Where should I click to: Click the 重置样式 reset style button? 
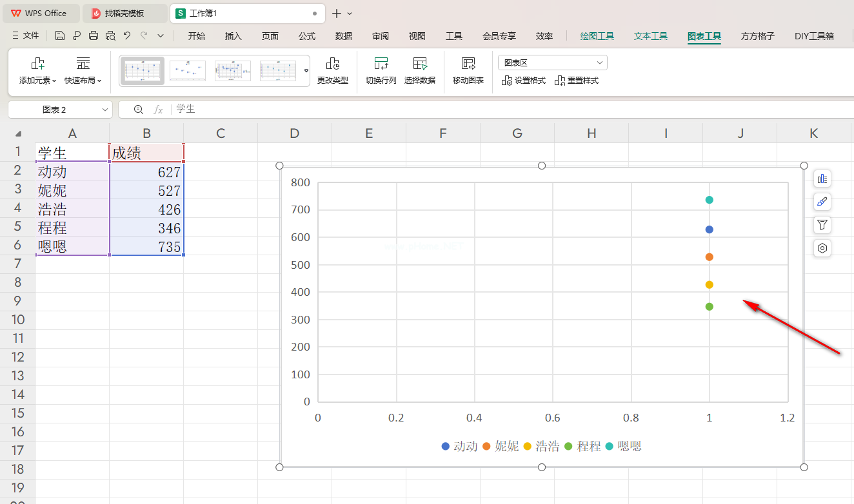577,81
